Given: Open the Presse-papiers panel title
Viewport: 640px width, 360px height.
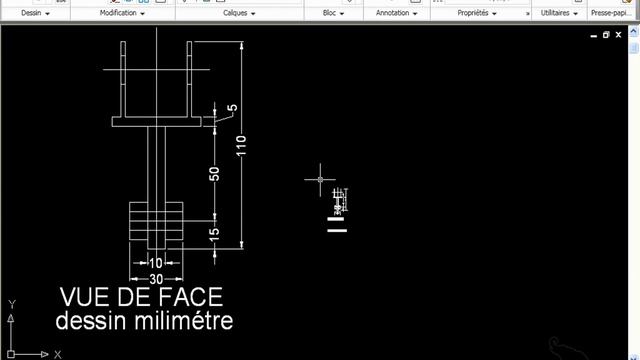Looking at the screenshot, I should 611,13.
